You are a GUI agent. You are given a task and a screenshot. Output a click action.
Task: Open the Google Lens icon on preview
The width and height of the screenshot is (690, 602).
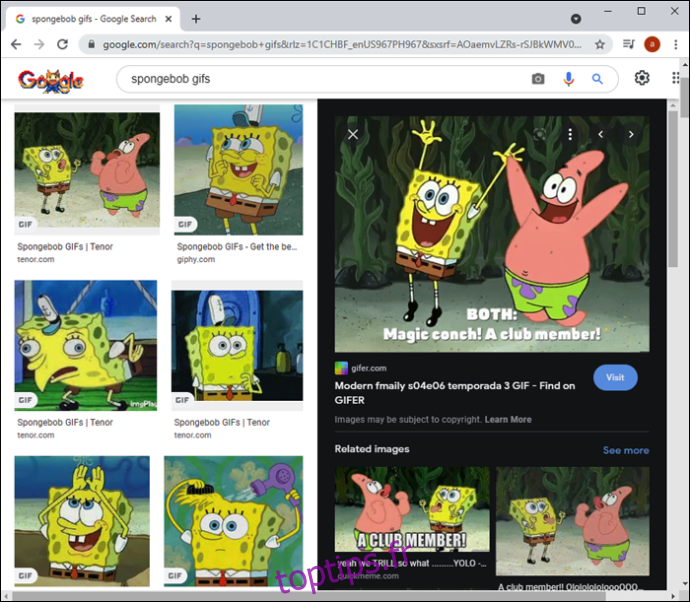(x=540, y=134)
